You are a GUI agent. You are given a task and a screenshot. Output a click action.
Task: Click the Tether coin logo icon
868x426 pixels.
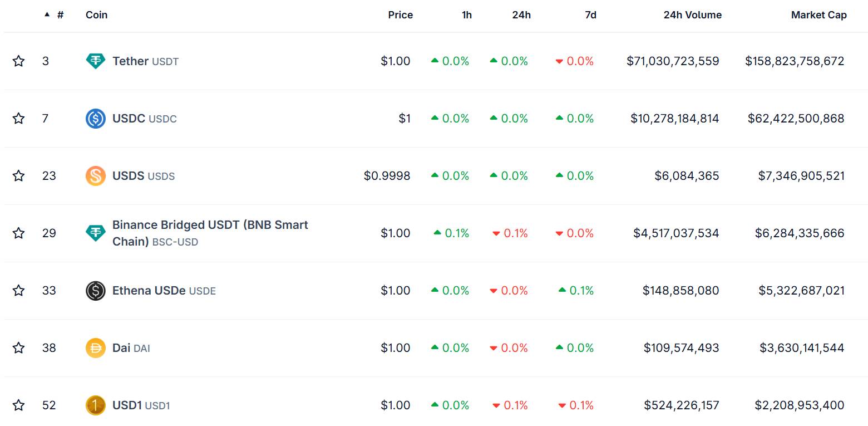click(96, 61)
